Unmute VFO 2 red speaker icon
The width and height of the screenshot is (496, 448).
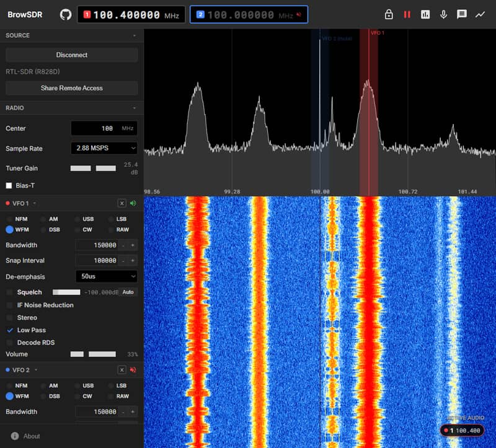coord(133,369)
